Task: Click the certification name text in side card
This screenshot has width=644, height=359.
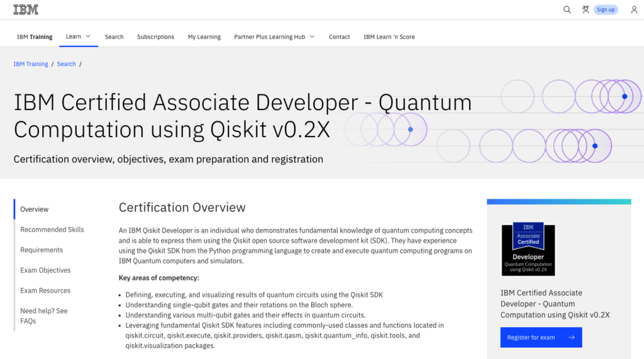Action: (555, 304)
